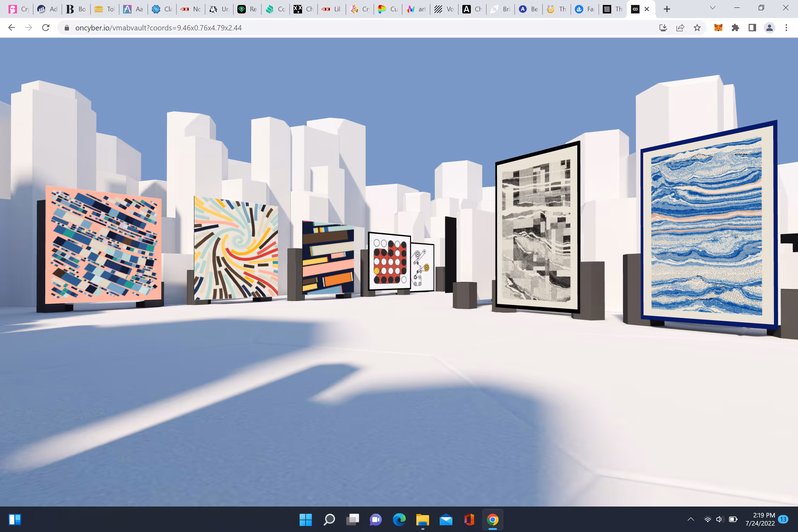The image size is (798, 532).
Task: Click the install app icon in address bar
Action: (663, 28)
